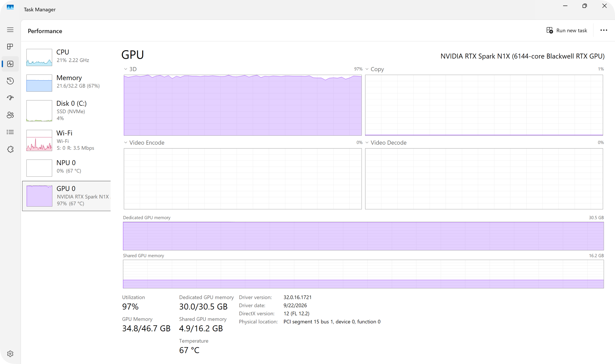Screen dimensions: 615x364
Task: Click the Shared GPU memory graph
Action: (x=363, y=274)
